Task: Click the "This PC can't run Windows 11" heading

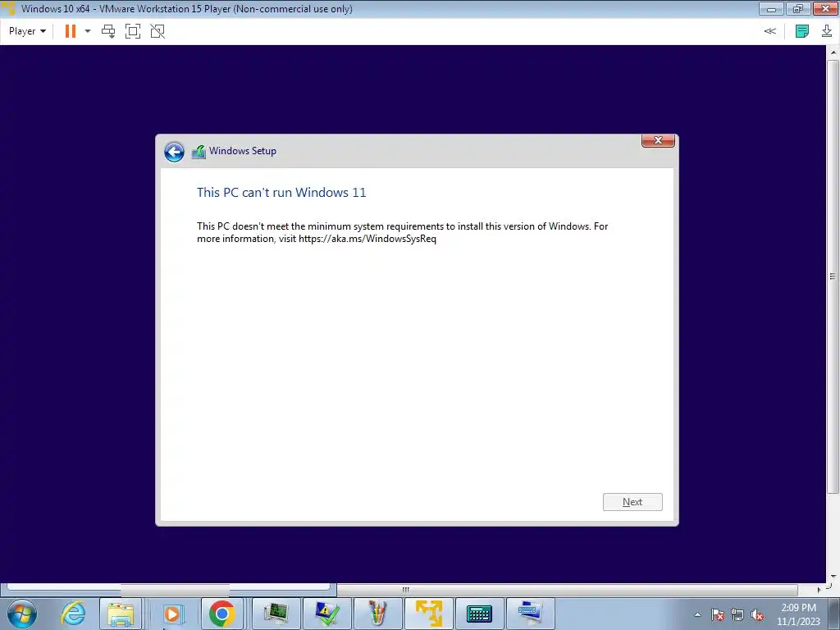Action: 281,192
